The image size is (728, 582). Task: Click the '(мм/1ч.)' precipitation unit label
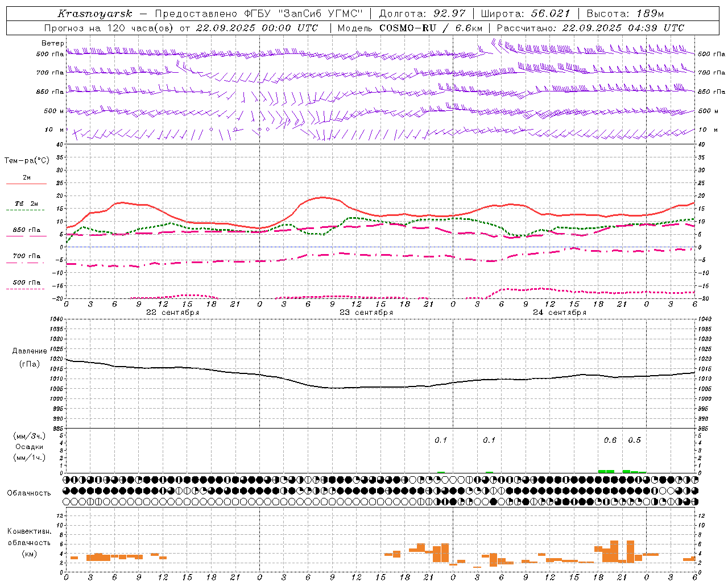click(x=30, y=458)
